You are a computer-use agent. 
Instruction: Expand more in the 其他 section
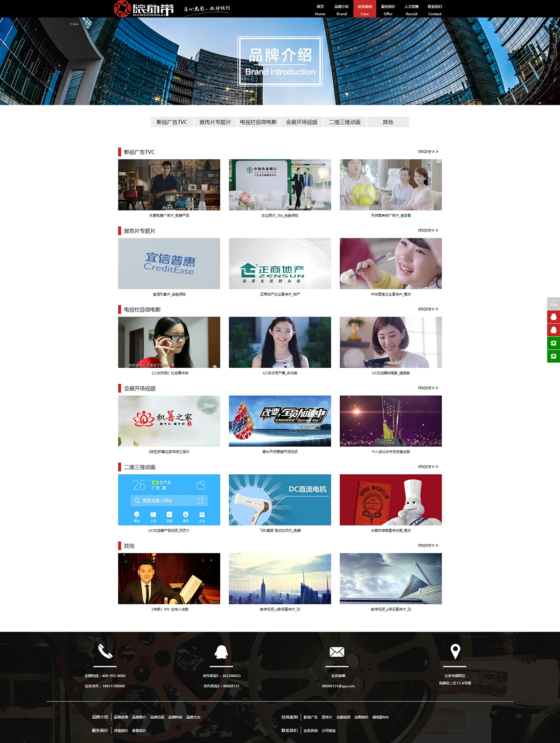[428, 545]
